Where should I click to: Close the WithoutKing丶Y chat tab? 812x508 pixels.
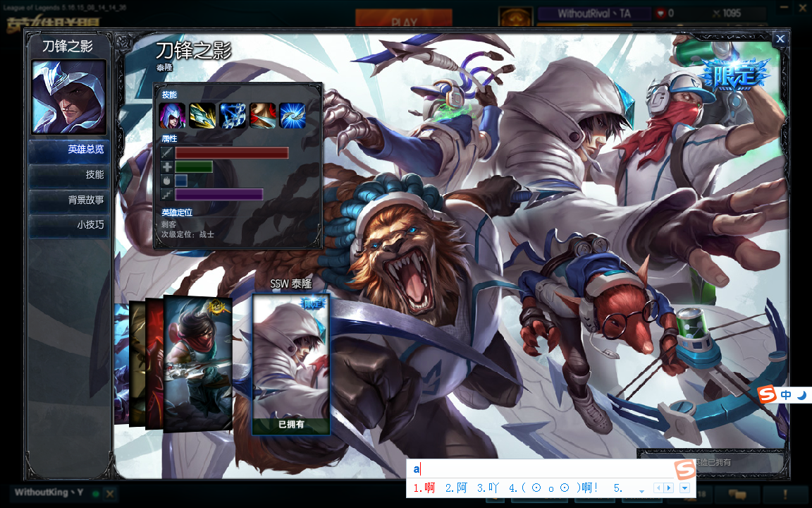click(110, 493)
